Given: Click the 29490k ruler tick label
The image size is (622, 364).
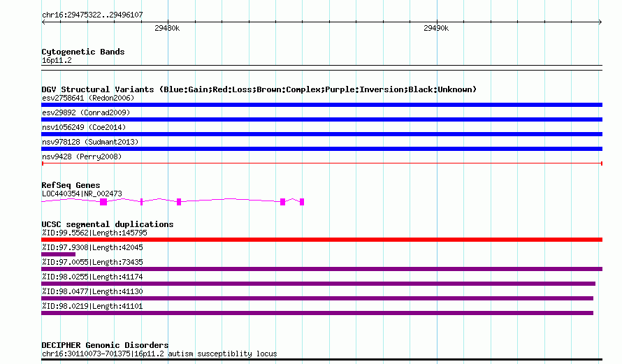Looking at the screenshot, I should click(x=436, y=28).
